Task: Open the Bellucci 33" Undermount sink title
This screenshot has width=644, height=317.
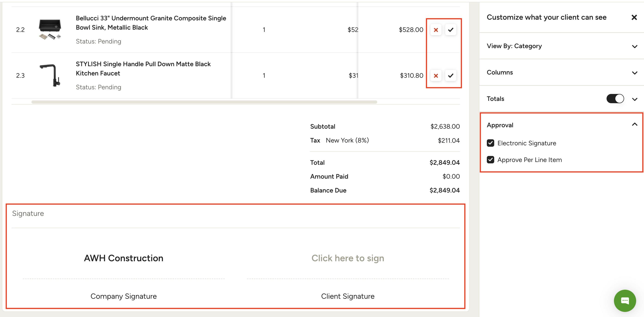Action: pyautogui.click(x=151, y=22)
